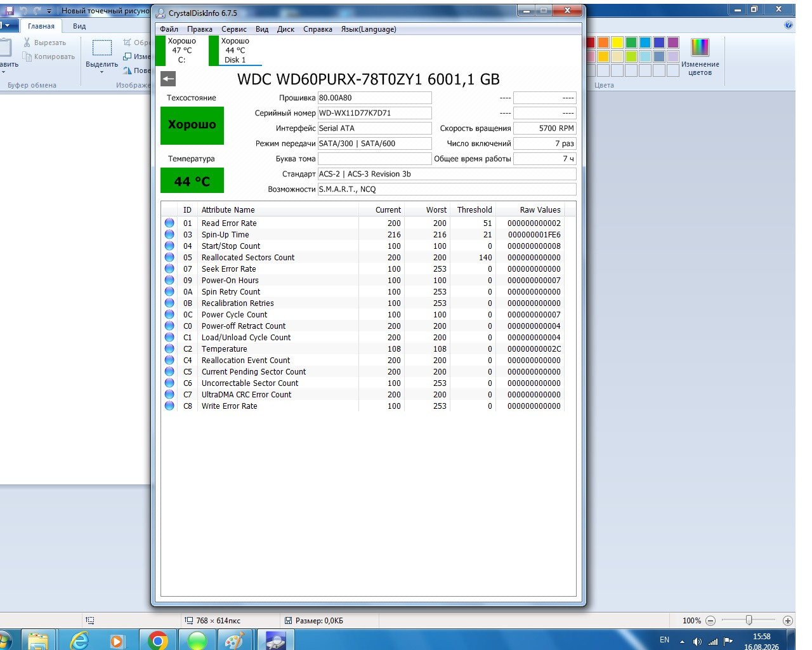This screenshot has width=812, height=650.
Task: Open Windows Explorer from the taskbar
Action: coord(38,640)
